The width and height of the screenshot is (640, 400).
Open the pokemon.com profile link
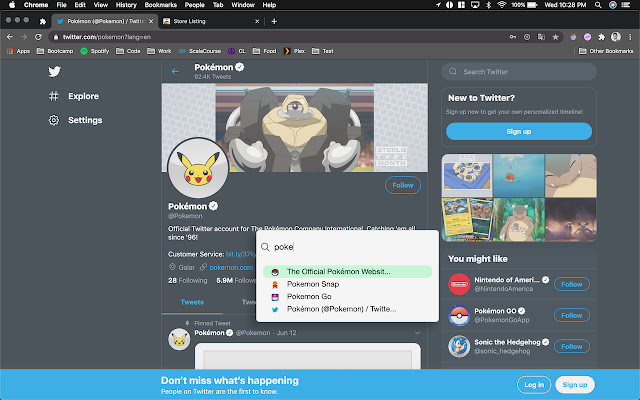[231, 267]
